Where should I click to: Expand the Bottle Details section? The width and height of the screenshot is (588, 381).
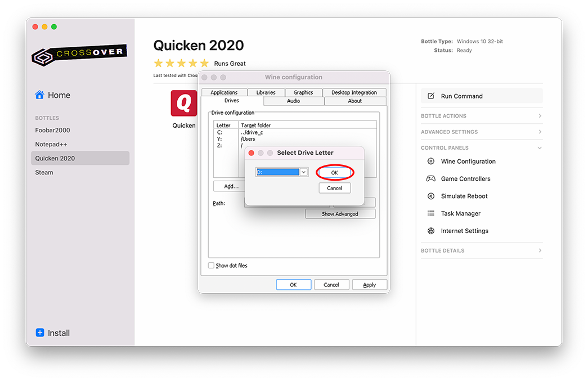(x=482, y=250)
